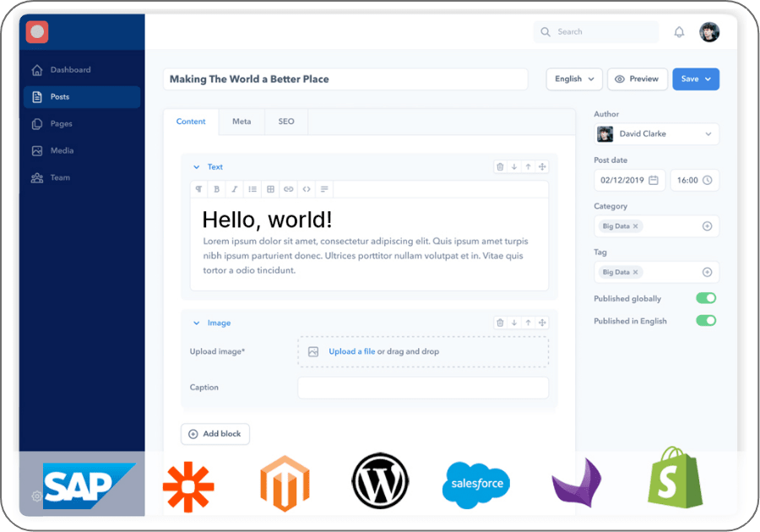Viewport: 760px width, 532px height.
Task: Toggle bold formatting in the Text block
Action: pyautogui.click(x=217, y=189)
